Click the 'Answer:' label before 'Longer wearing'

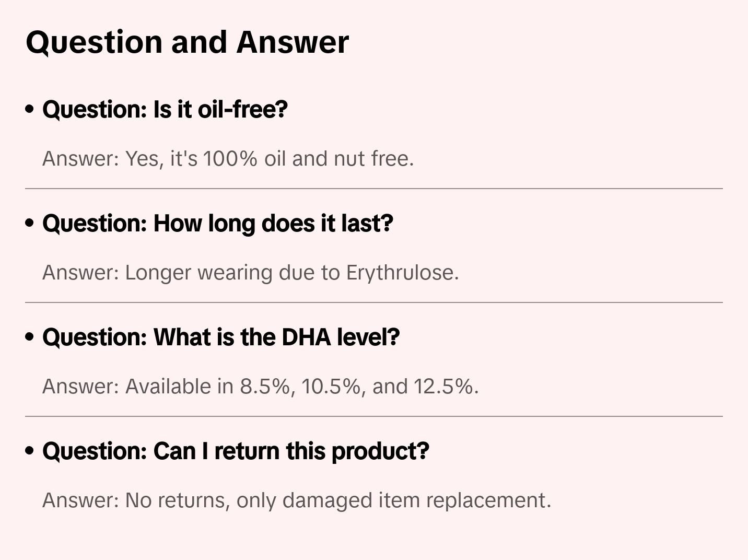coord(81,273)
